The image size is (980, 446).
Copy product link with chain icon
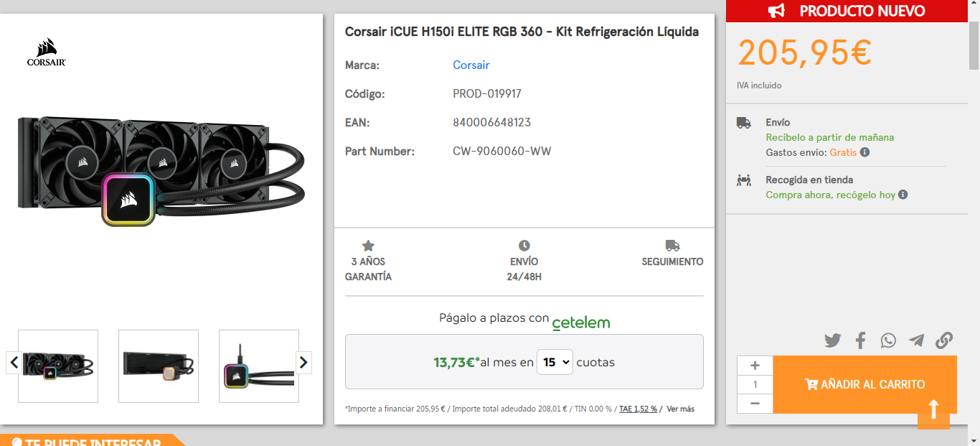(944, 340)
